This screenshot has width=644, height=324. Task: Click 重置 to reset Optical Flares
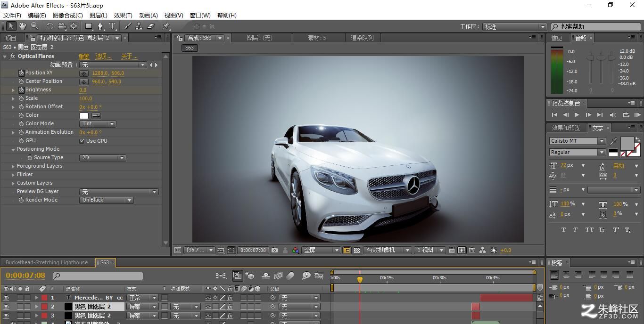point(84,57)
